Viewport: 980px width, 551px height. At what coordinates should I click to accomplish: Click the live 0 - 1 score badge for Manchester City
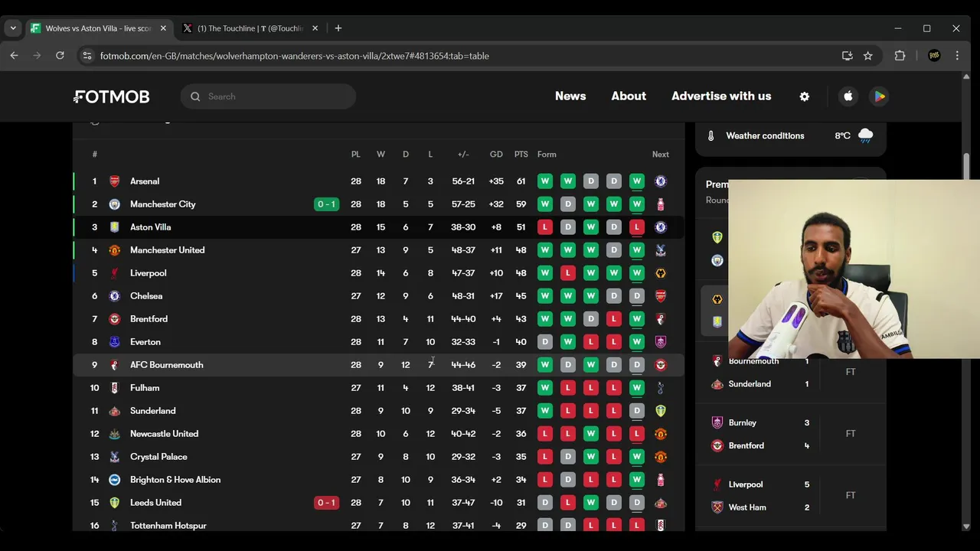(x=326, y=204)
